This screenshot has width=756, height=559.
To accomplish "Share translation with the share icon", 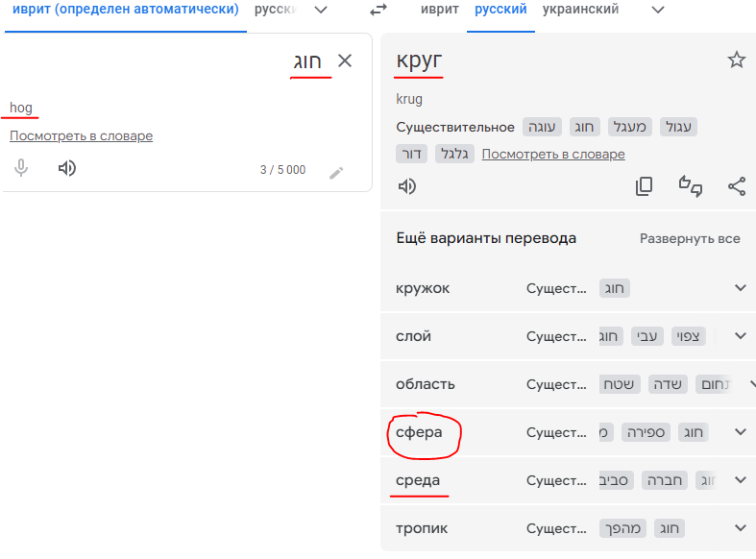I will (737, 186).
